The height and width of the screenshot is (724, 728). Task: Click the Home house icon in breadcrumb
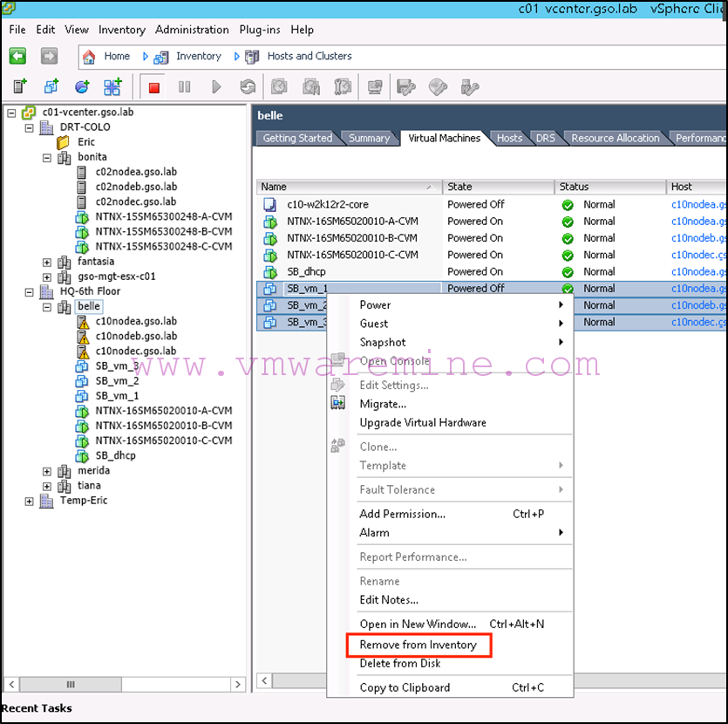coord(89,57)
